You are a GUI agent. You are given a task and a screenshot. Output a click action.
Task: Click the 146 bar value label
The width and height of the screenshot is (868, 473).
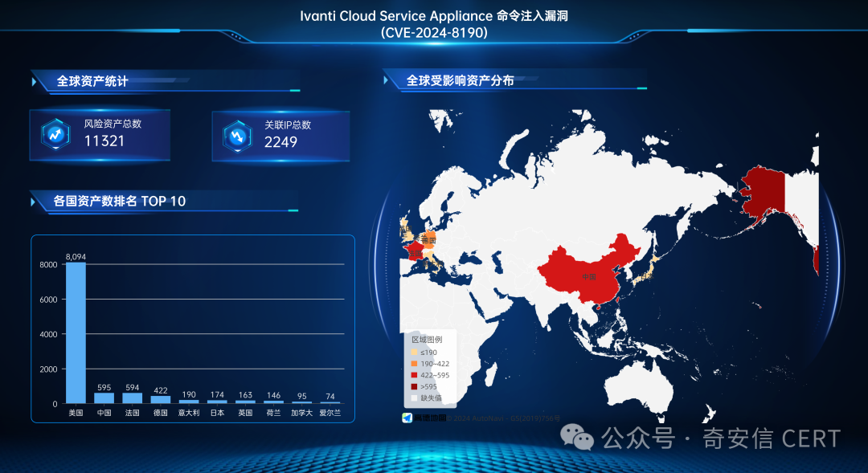[273, 395]
